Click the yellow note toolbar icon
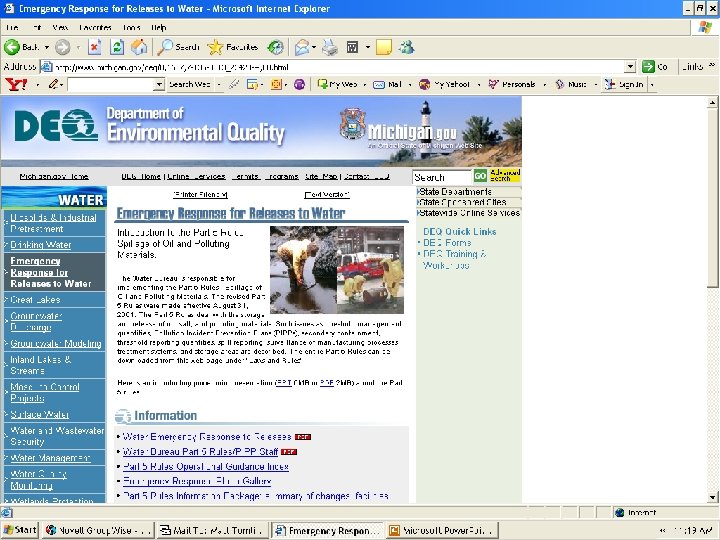 (383, 47)
